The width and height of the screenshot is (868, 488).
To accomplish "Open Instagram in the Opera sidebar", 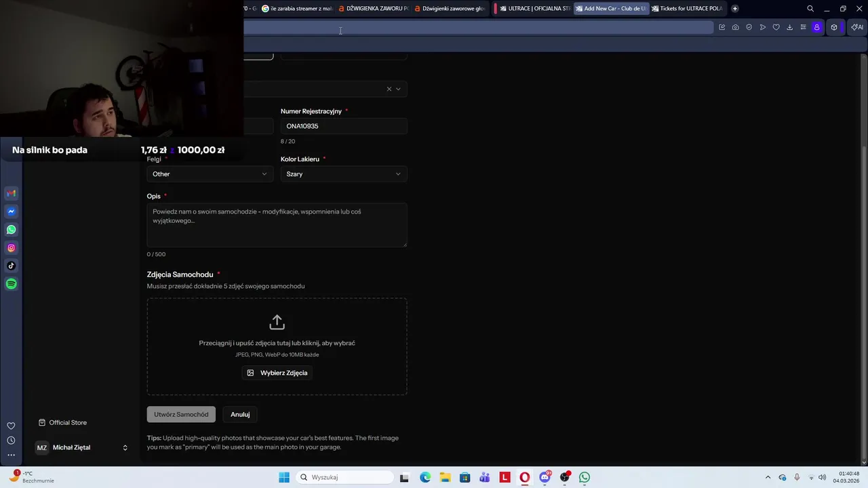I will 11,248.
